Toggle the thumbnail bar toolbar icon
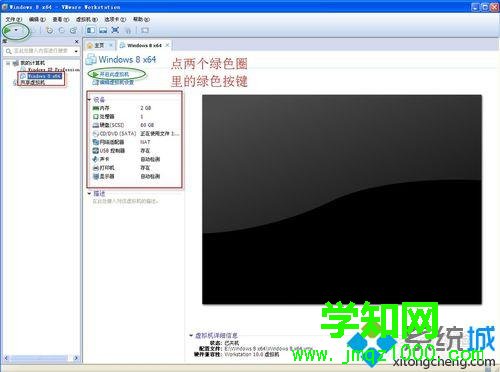500x372 pixels. [x=103, y=31]
